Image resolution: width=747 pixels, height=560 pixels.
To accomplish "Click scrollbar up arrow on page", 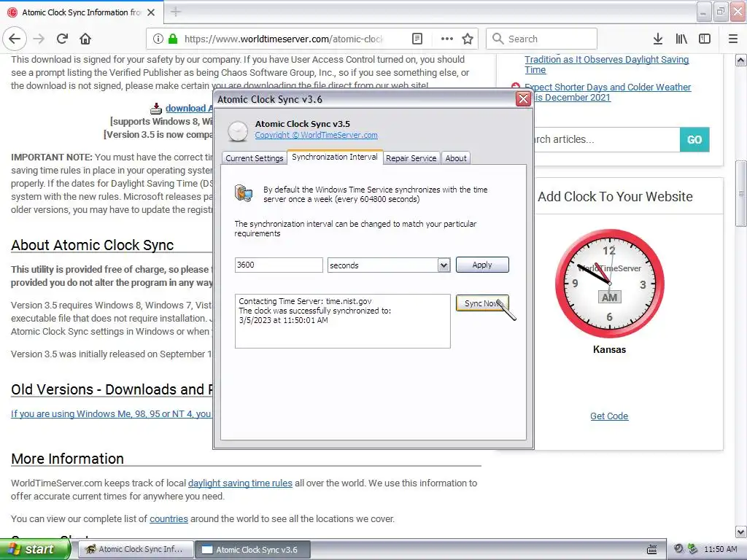I will tap(740, 61).
